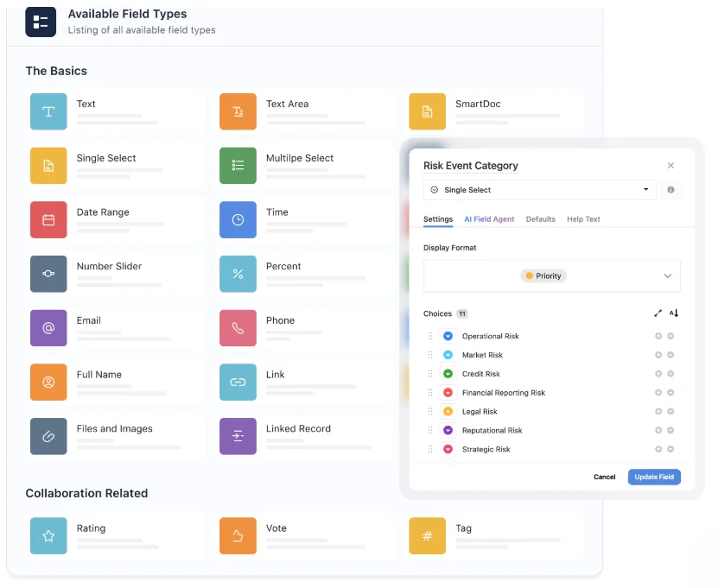Screen dimensions: 718x588
Task: Click the Reputational Risk choice label
Action: [492, 430]
